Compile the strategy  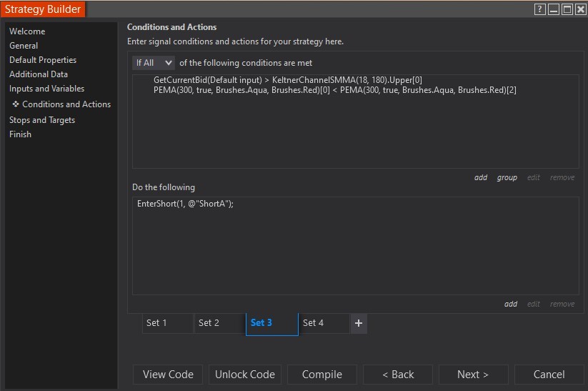(x=322, y=375)
